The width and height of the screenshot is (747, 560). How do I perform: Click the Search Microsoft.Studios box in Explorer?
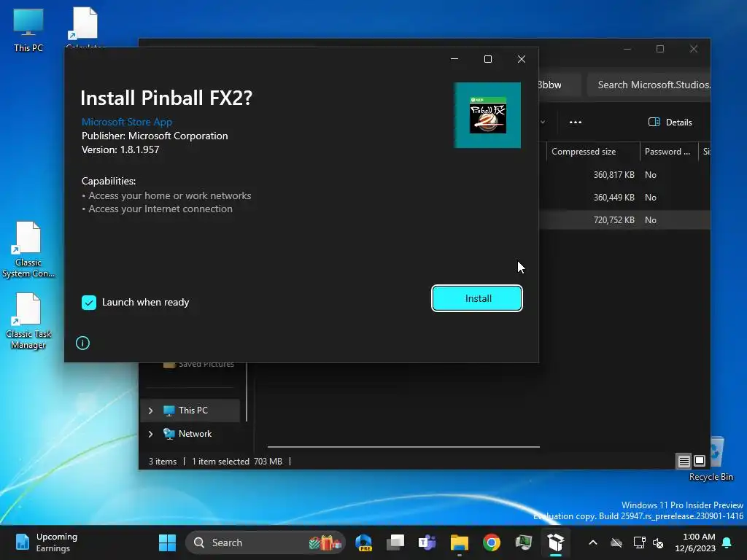tap(649, 85)
